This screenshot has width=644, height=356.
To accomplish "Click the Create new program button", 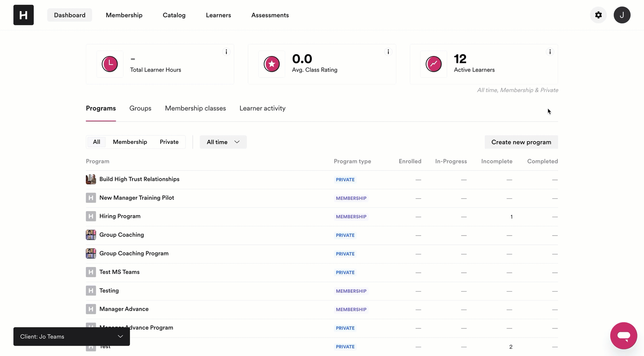I will [x=521, y=142].
